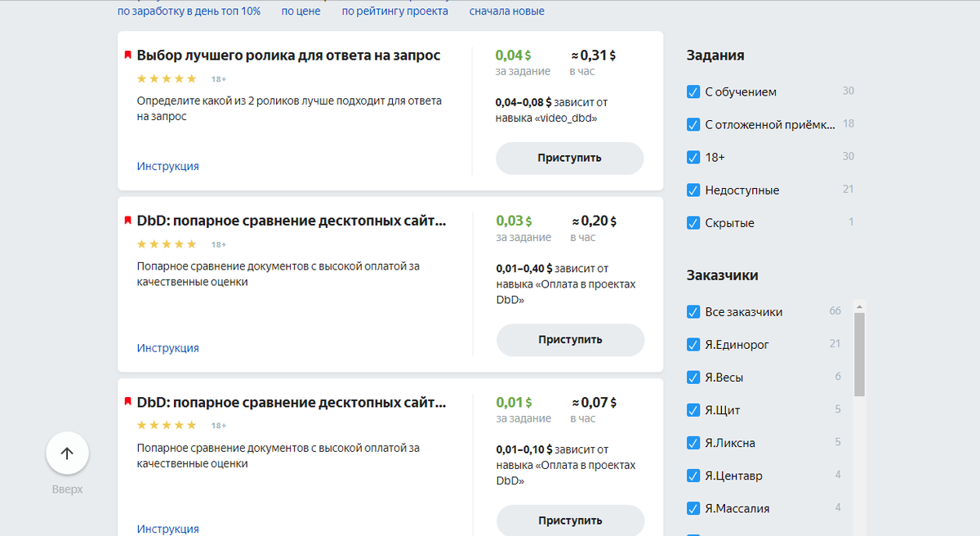Screen dimensions: 980x536
Task: Open «Инструкция» link of $0,03 DbD task
Action: pos(167,348)
